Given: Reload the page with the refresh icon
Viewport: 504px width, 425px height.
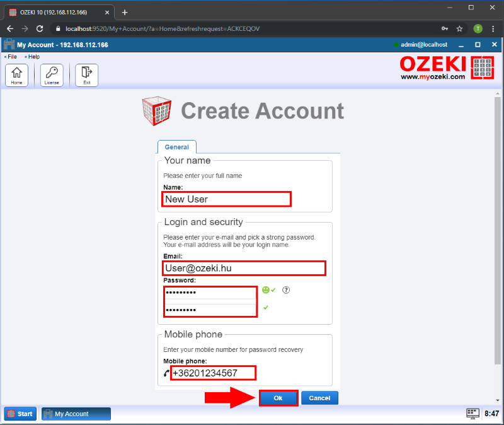Looking at the screenshot, I should point(40,28).
